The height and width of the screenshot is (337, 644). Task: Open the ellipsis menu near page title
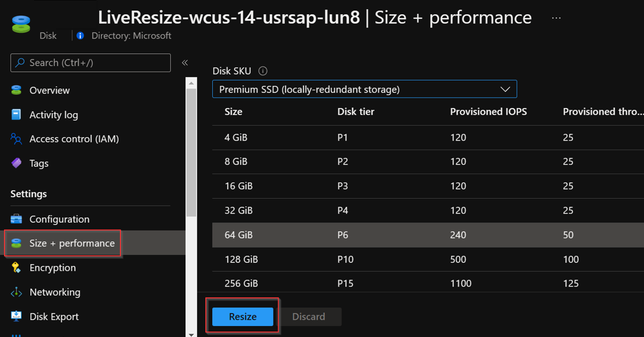coord(555,17)
